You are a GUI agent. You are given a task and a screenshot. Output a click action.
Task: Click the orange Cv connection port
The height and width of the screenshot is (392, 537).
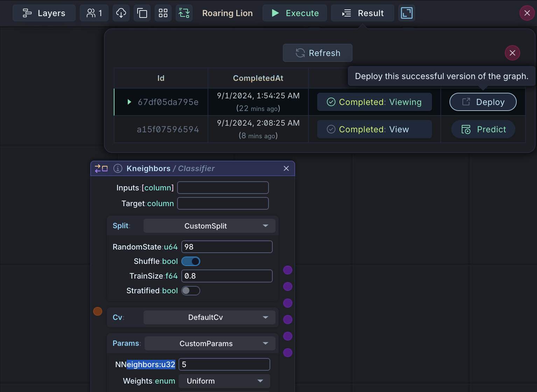tap(98, 311)
